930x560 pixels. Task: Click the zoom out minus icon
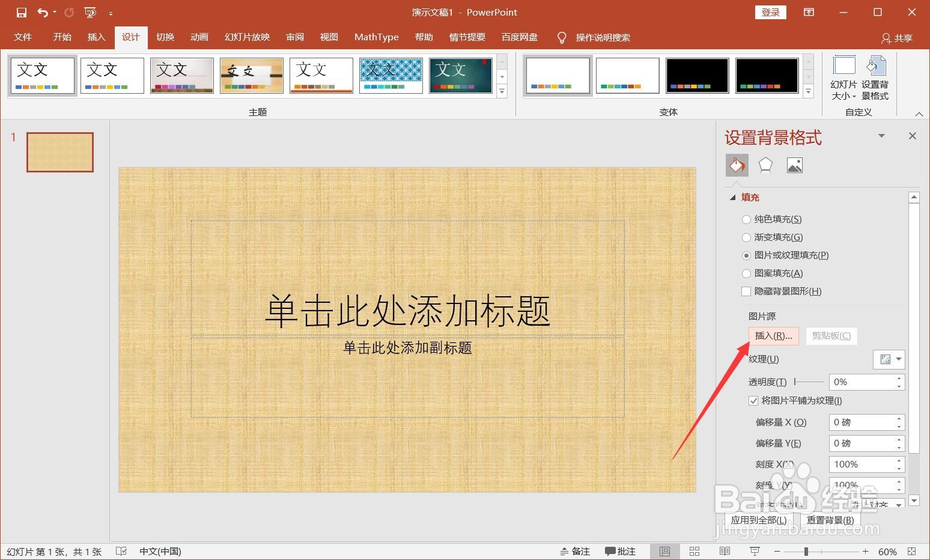click(777, 551)
